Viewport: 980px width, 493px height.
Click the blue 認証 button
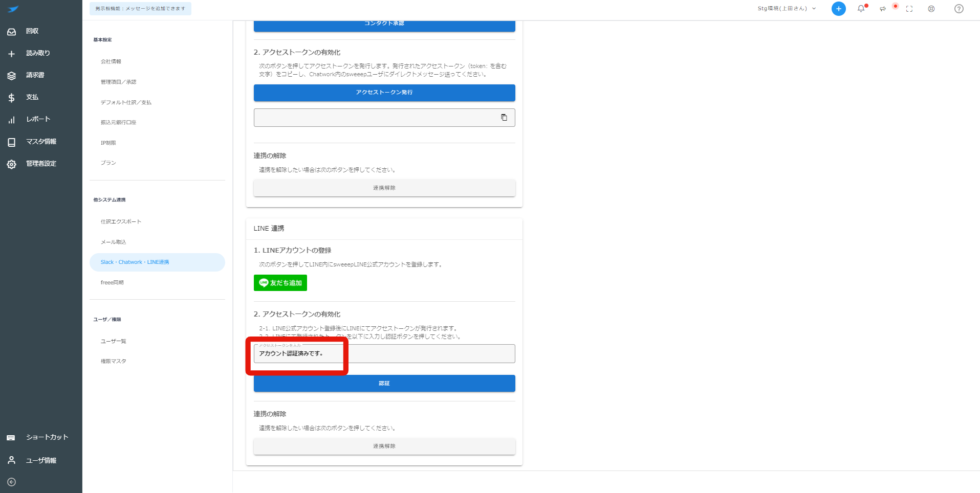click(384, 383)
